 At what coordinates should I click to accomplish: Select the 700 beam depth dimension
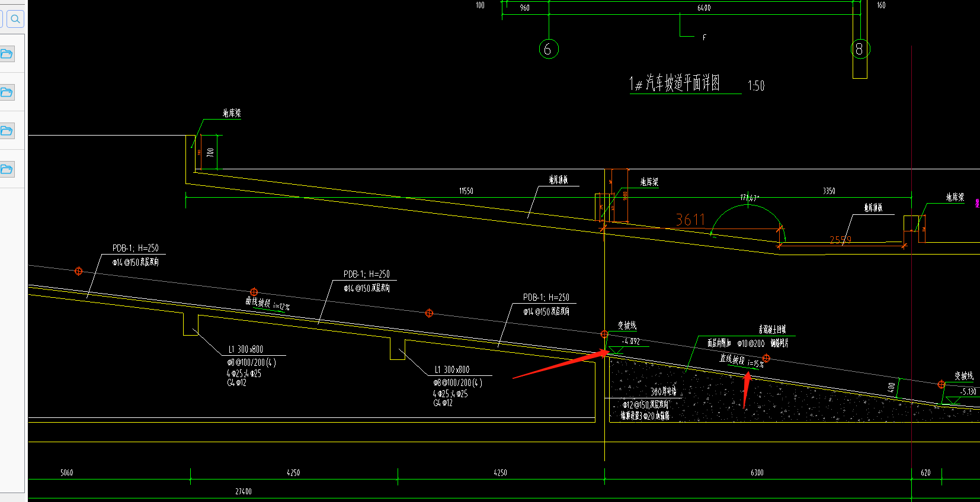click(x=210, y=152)
